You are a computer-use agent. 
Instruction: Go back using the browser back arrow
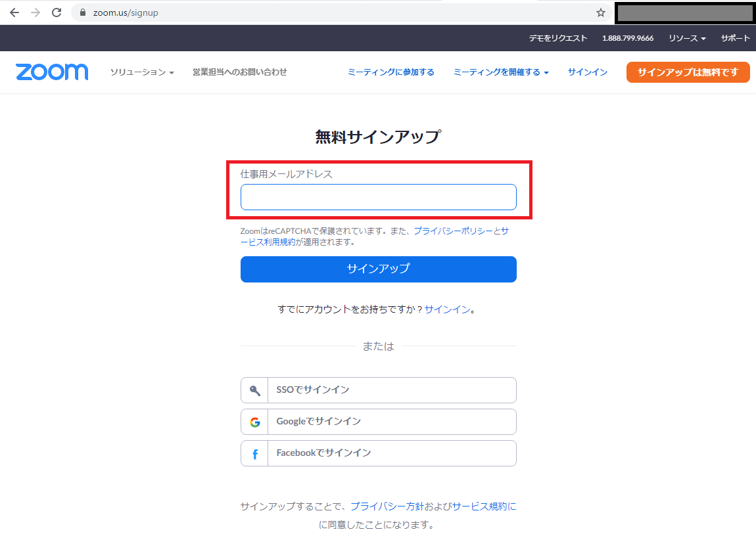tap(14, 12)
